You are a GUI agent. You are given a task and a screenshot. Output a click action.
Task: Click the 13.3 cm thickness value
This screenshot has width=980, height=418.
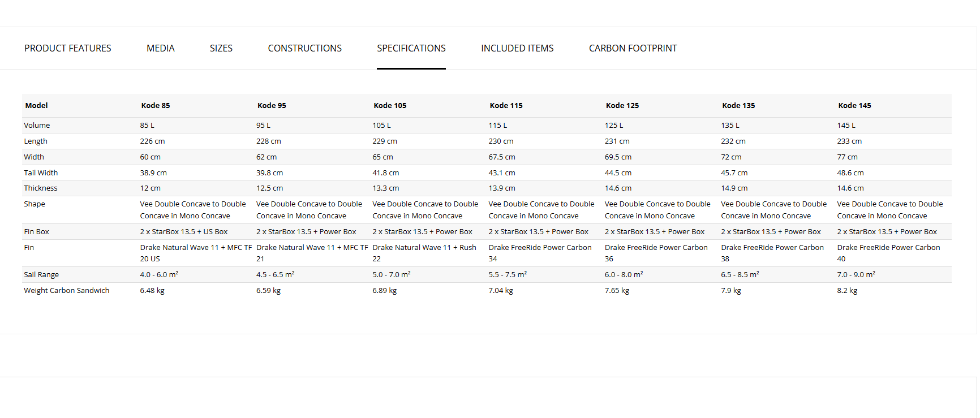point(386,188)
